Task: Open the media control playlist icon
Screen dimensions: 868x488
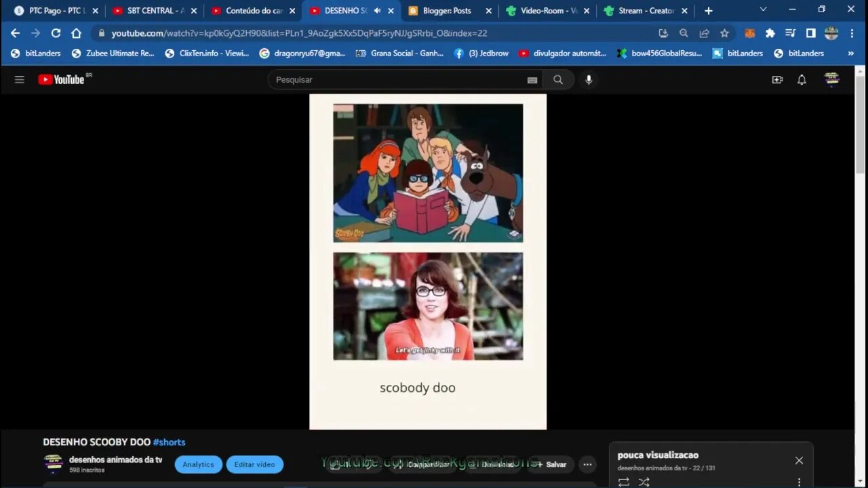Action: pos(790,33)
